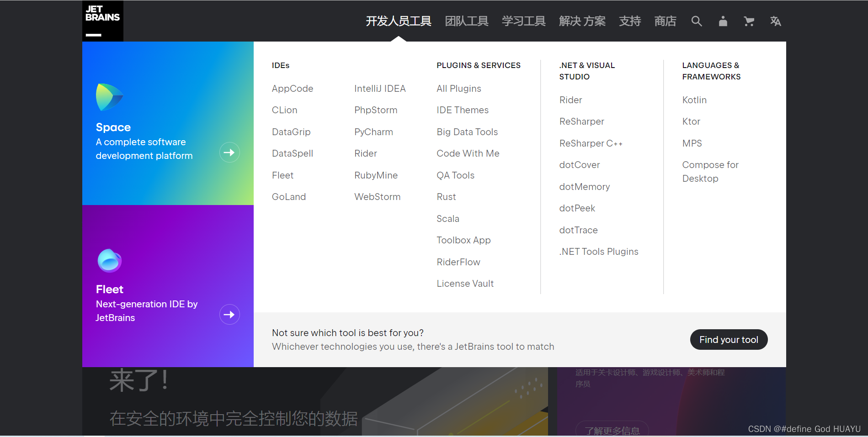This screenshot has height=437, width=868.
Task: Open the search magnifier icon
Action: pyautogui.click(x=696, y=21)
